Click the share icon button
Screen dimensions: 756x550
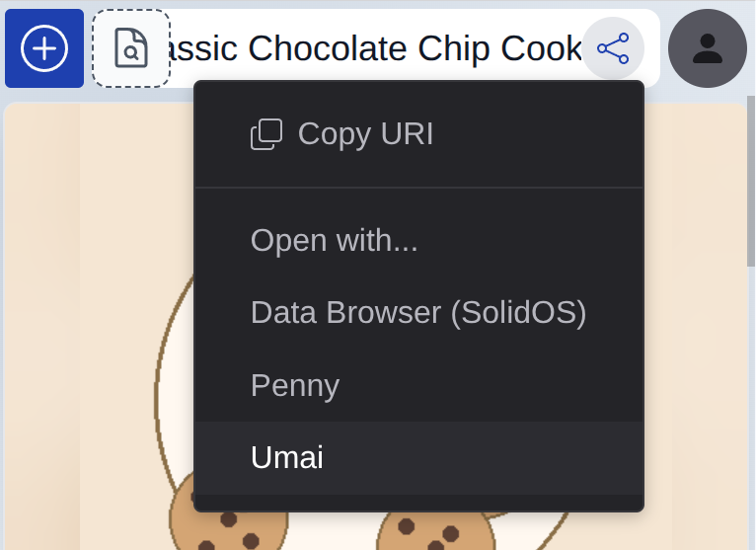click(613, 48)
